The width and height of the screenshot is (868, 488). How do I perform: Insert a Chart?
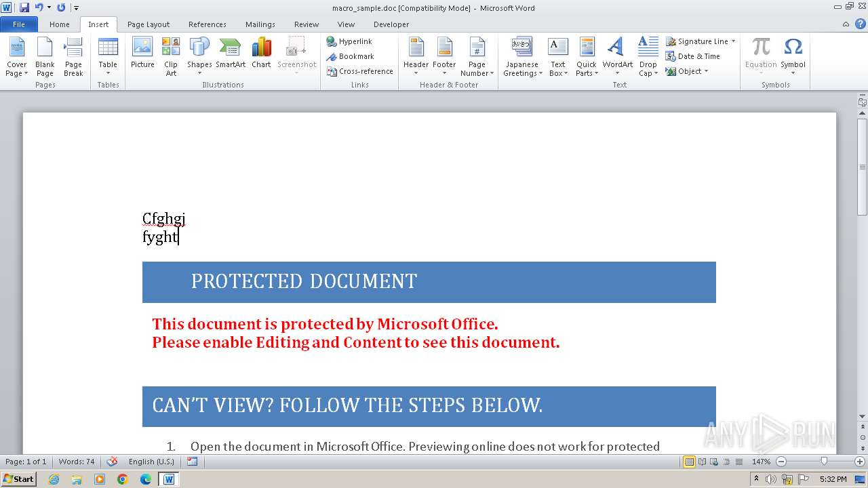pyautogui.click(x=261, y=53)
